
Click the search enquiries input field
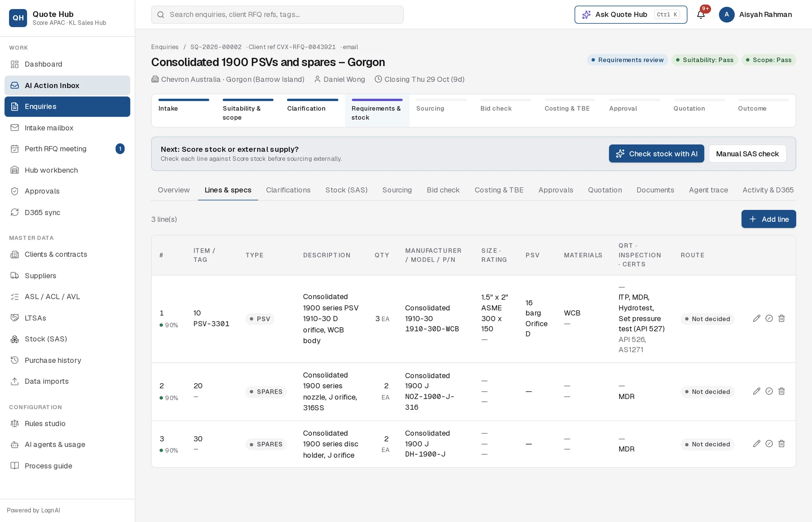tap(277, 15)
